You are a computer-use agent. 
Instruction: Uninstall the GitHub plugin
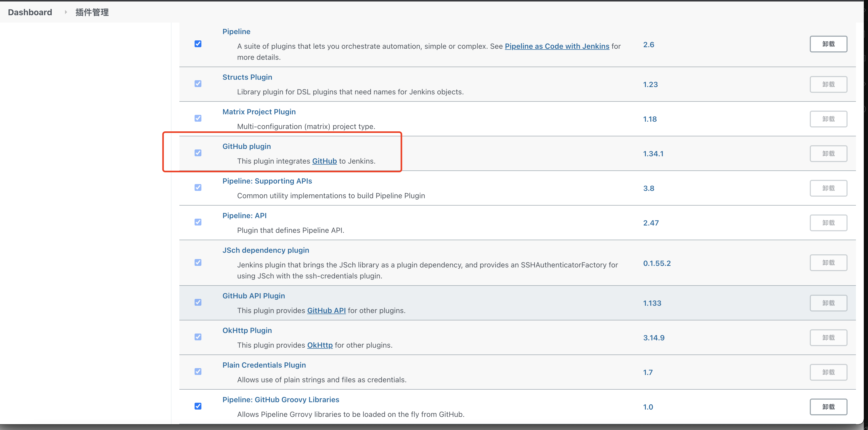point(829,153)
